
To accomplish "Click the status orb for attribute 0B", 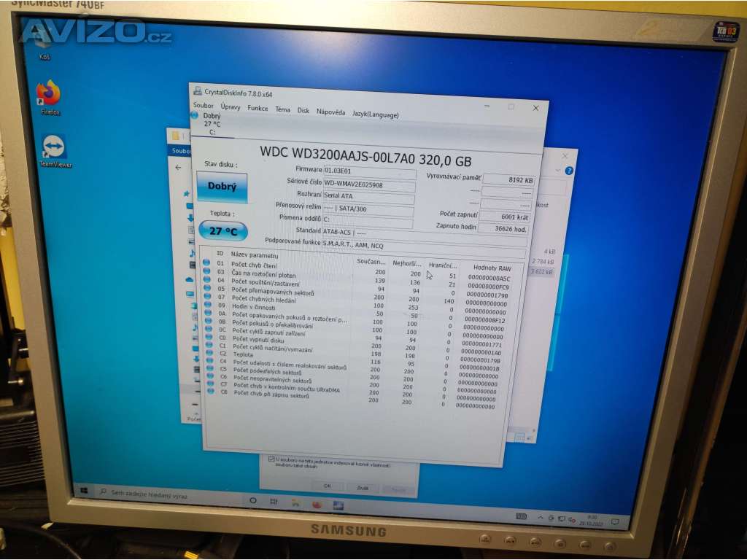I will point(208,321).
